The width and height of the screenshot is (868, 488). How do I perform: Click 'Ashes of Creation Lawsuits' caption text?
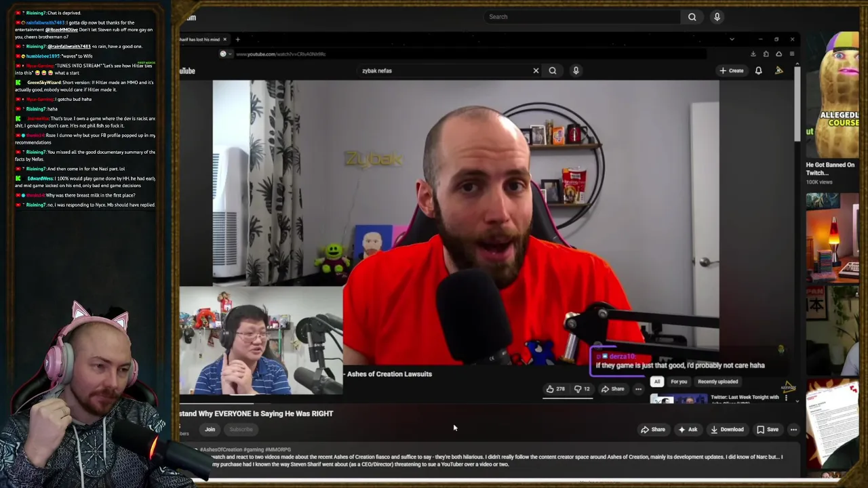point(389,374)
